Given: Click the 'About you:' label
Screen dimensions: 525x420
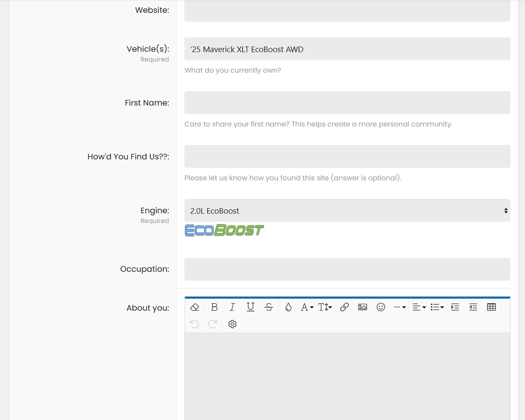Looking at the screenshot, I should point(148,308).
